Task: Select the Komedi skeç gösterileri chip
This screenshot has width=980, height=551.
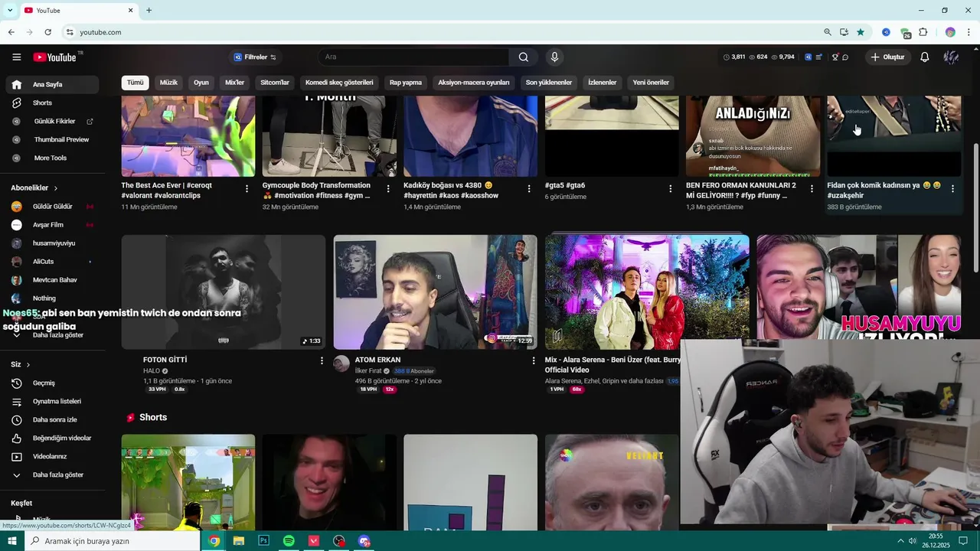Action: 339,83
